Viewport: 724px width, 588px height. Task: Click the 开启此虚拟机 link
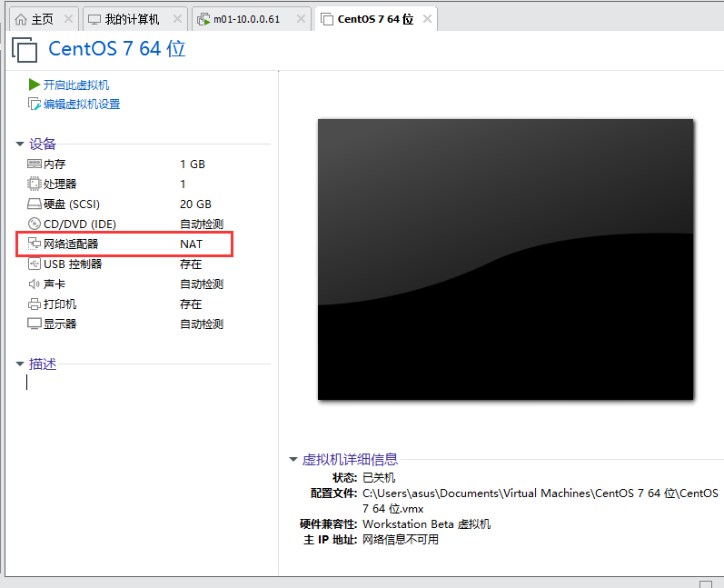click(x=76, y=85)
